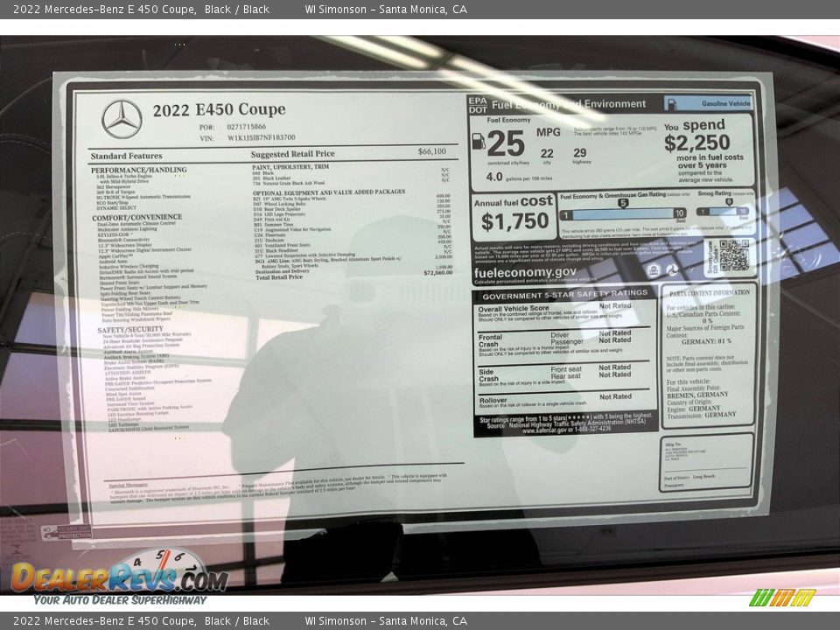This screenshot has height=630, width=840.
Task: Click the Annual fuel cost $1,750 box
Action: tap(514, 217)
